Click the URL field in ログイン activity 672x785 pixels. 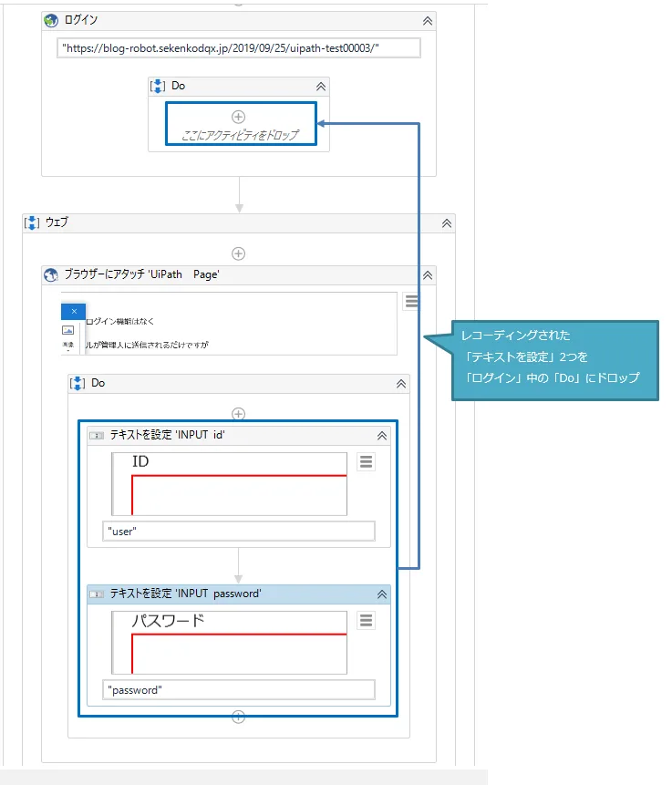point(238,48)
